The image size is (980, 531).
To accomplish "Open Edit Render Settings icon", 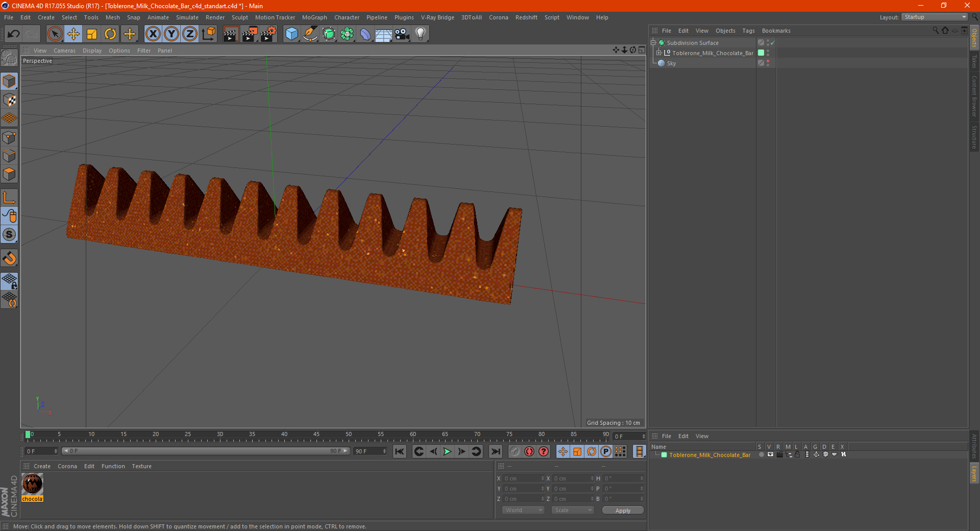I will coord(268,34).
